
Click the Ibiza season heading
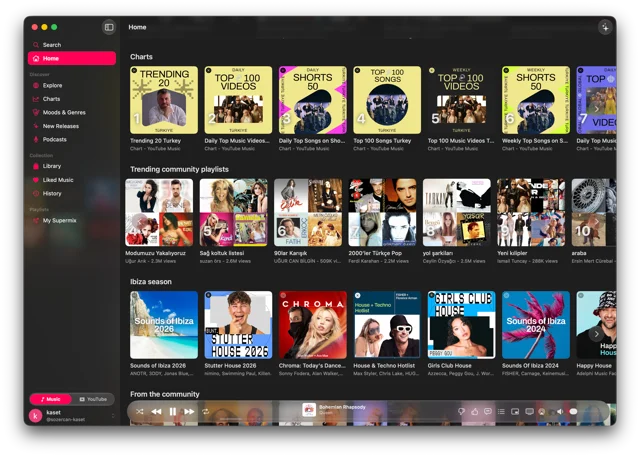coord(151,282)
